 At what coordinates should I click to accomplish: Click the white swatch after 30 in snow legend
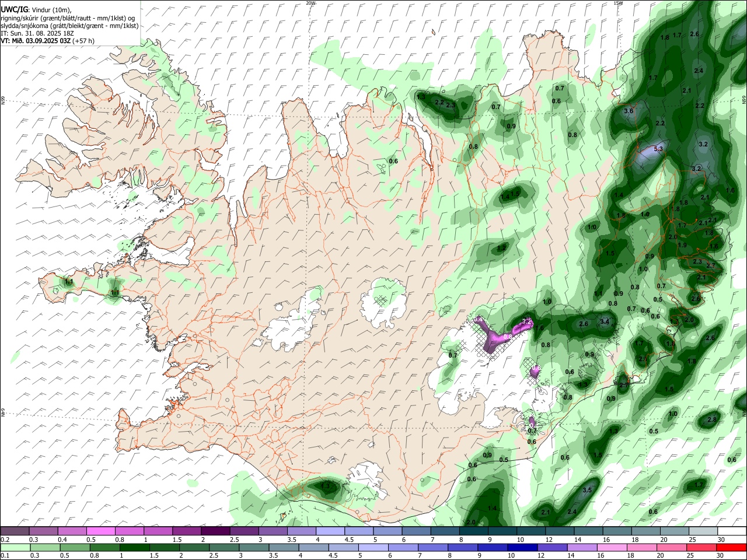tap(732, 531)
